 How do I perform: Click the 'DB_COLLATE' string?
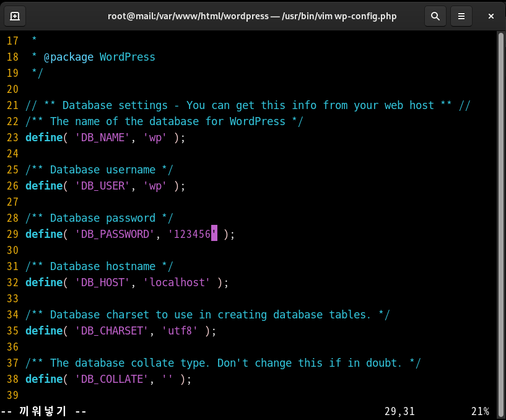click(x=112, y=379)
